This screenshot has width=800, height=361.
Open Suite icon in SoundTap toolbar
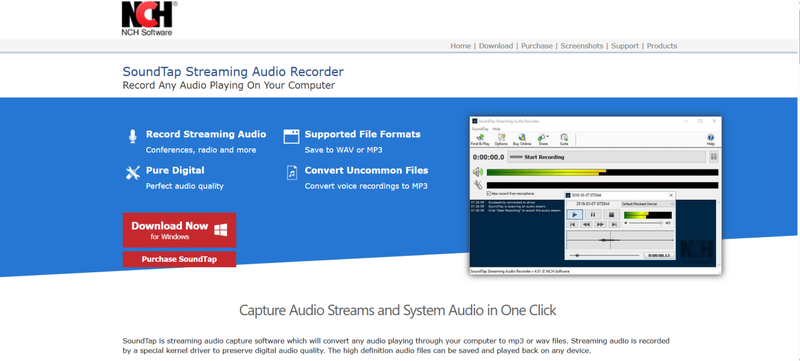coord(564,140)
